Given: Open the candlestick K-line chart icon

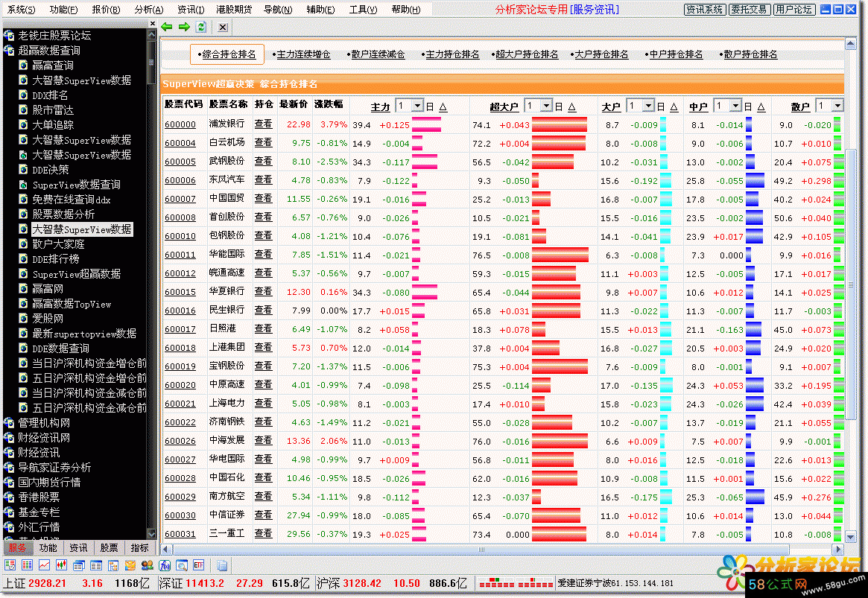Looking at the screenshot, I should [61, 564].
